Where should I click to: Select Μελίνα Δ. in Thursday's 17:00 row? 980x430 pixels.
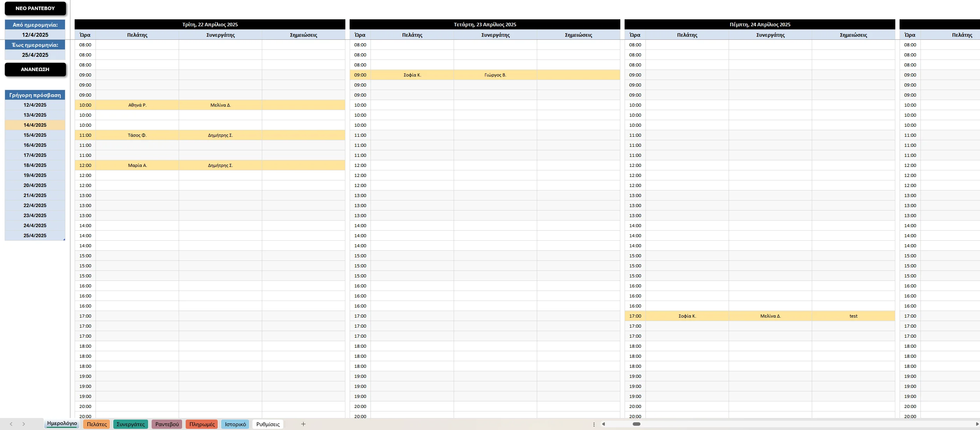770,316
